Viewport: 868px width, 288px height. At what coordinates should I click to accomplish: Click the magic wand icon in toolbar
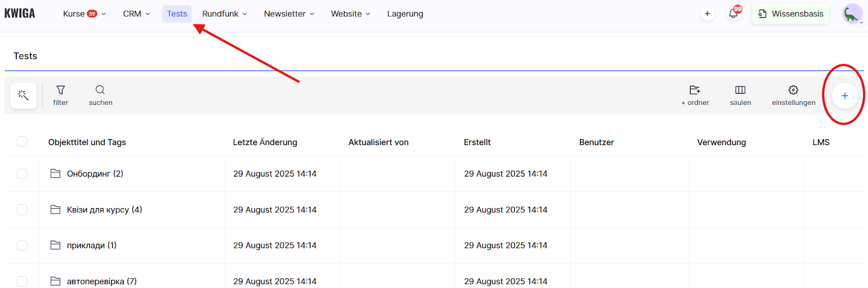point(23,96)
